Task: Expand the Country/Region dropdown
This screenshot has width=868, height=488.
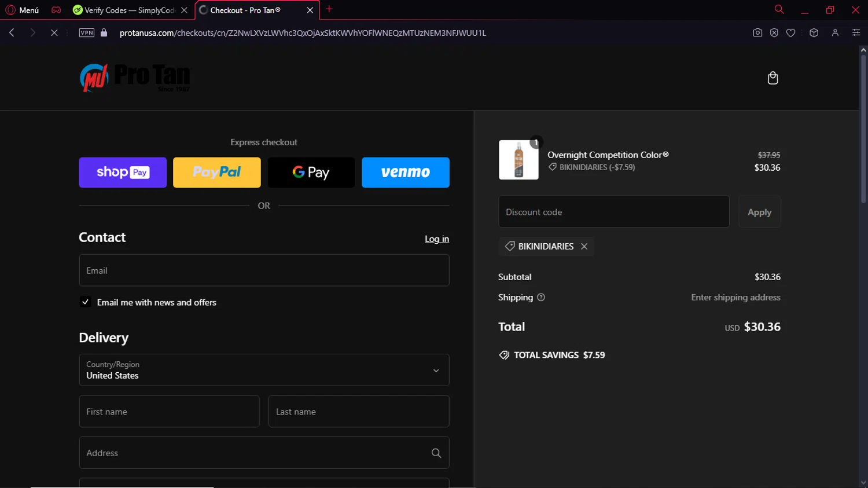Action: pos(264,370)
